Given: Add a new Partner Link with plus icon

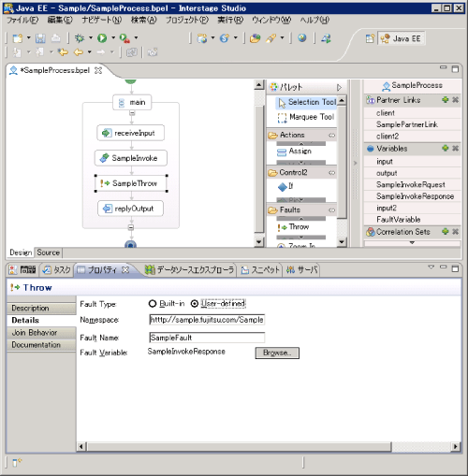Looking at the screenshot, I should (x=446, y=100).
